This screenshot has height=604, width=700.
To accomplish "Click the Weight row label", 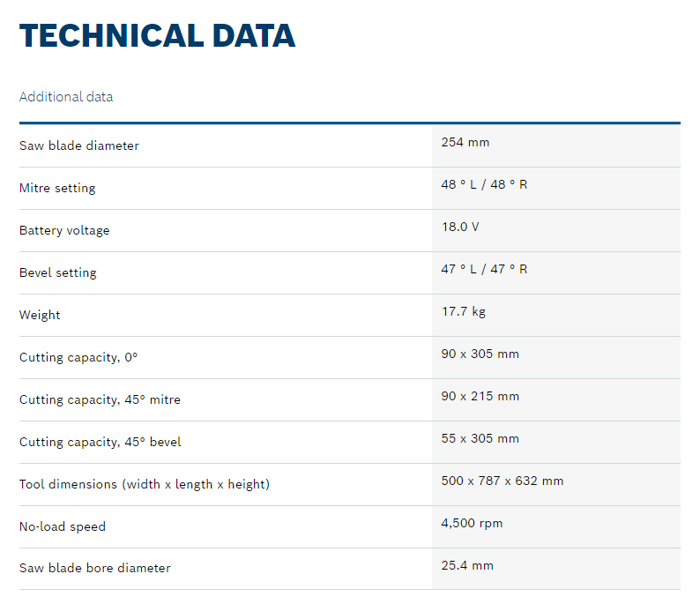I will [40, 315].
